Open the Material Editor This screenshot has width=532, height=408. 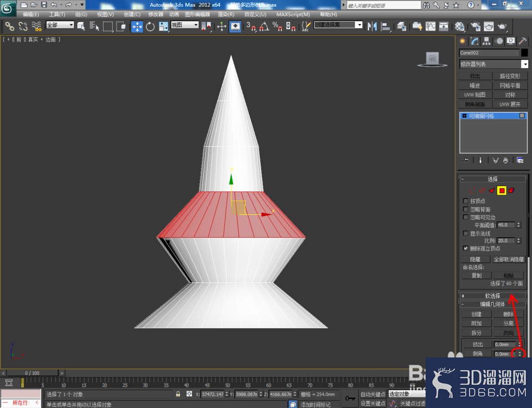[x=460, y=26]
